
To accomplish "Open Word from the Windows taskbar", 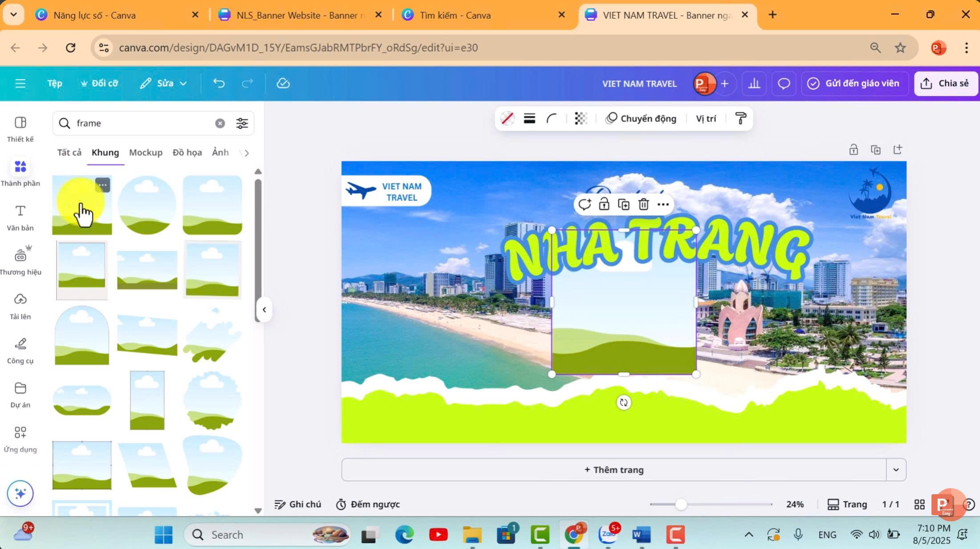I will (641, 535).
